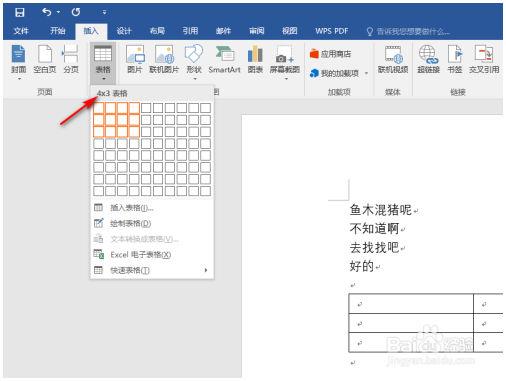
Task: Open the 屏幕截图 screenshot tool
Action: pyautogui.click(x=285, y=59)
